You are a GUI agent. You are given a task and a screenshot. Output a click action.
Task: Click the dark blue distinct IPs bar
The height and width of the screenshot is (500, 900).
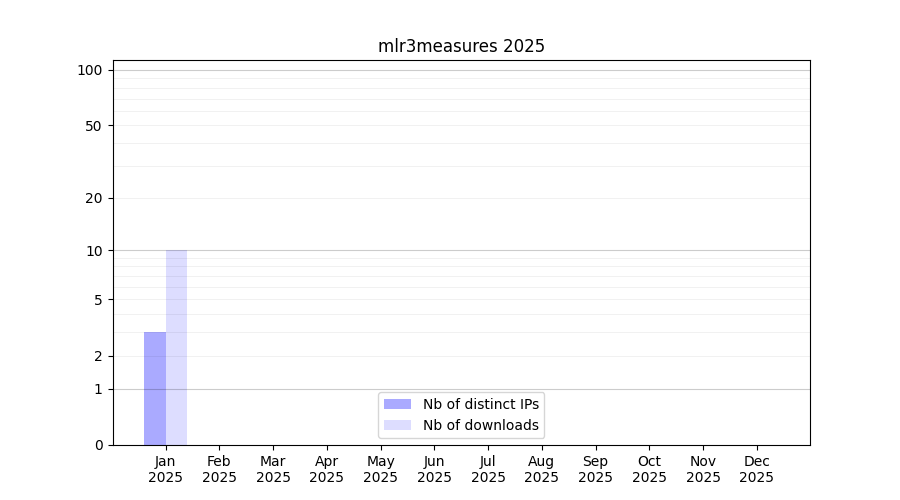(x=155, y=388)
